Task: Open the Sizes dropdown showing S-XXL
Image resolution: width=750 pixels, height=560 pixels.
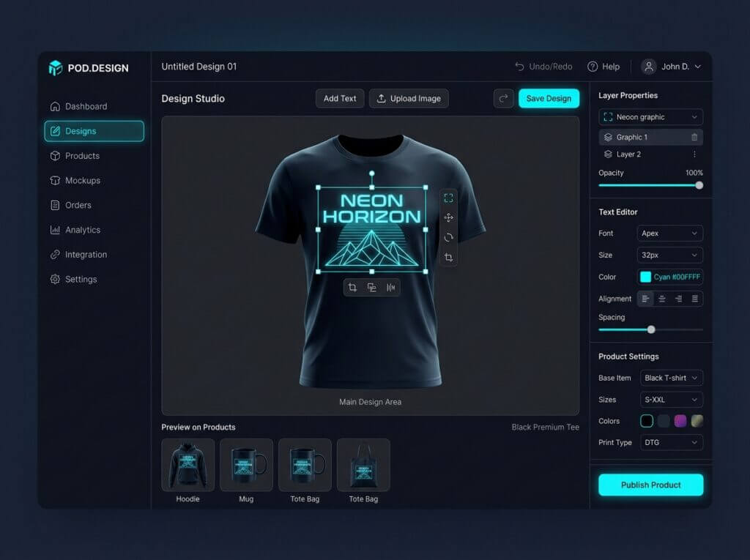Action: pos(672,400)
